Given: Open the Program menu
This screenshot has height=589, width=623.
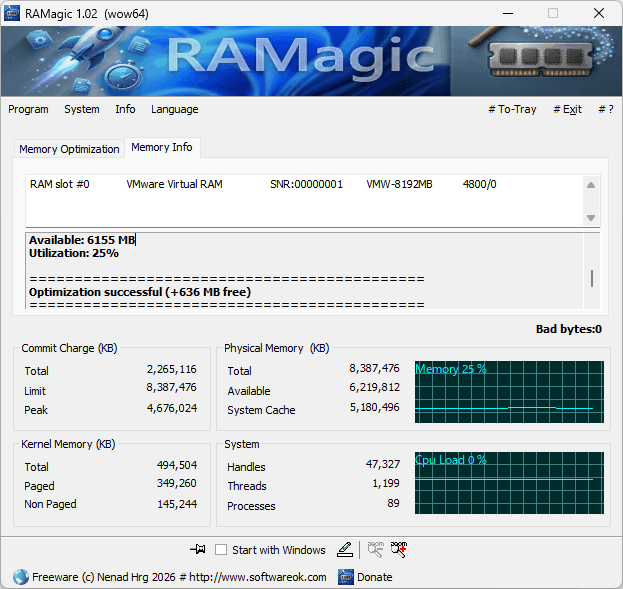Looking at the screenshot, I should [x=28, y=109].
